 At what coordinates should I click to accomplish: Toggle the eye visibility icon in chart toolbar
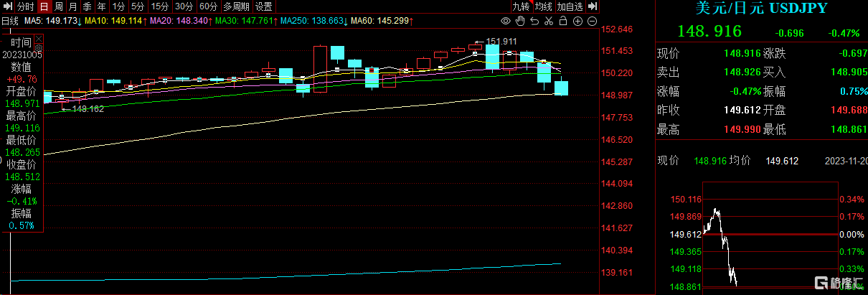tap(506, 21)
